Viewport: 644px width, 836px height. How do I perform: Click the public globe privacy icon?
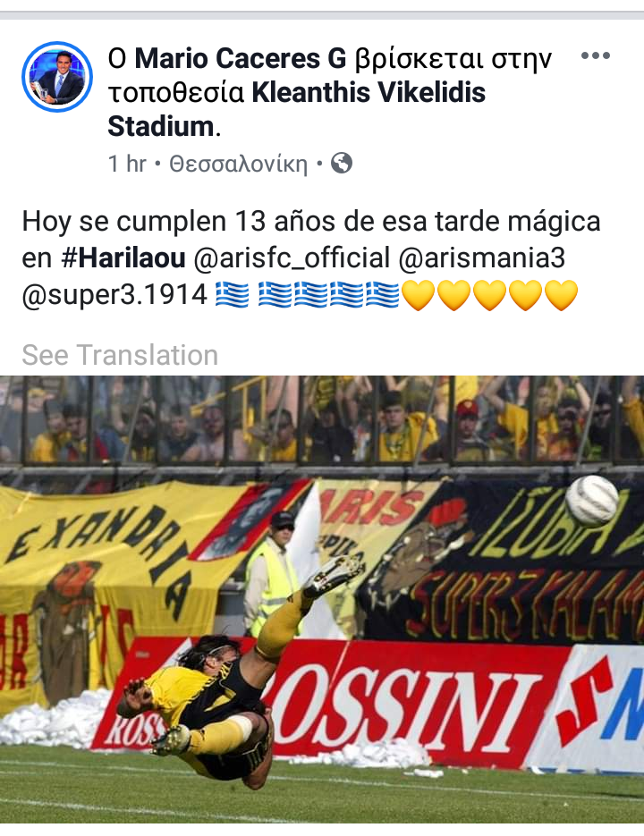[342, 163]
